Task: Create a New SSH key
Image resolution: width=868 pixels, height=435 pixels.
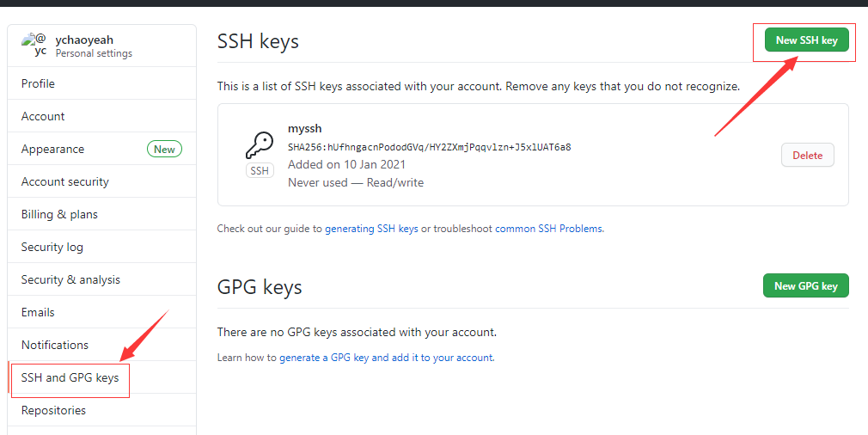Action: coord(807,40)
